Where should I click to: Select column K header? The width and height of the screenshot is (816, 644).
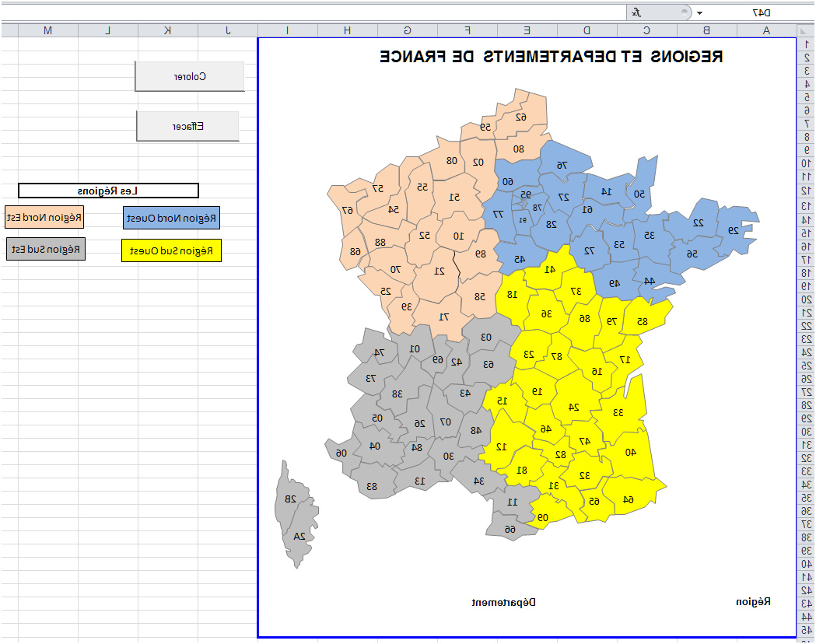167,30
